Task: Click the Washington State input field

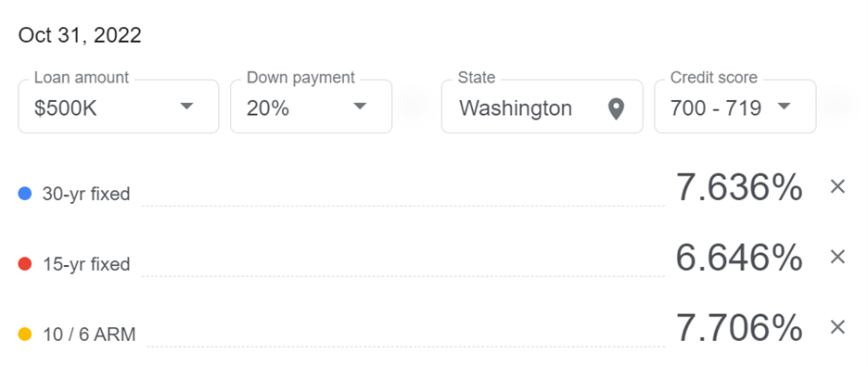Action: (x=542, y=107)
